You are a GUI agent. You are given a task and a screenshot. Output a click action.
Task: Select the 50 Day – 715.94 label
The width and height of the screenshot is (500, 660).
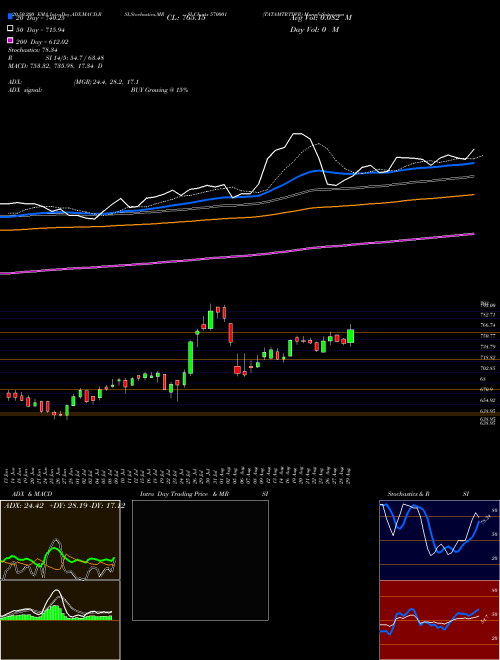(x=40, y=30)
